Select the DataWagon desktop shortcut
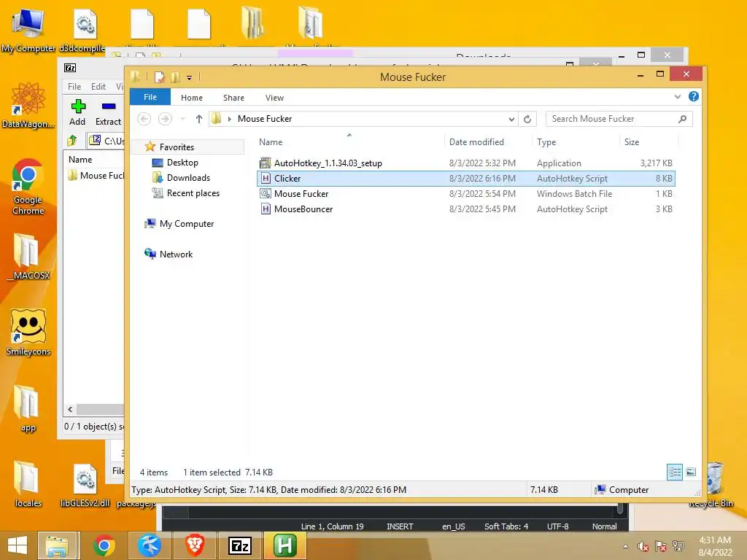The height and width of the screenshot is (560, 747). (28, 105)
